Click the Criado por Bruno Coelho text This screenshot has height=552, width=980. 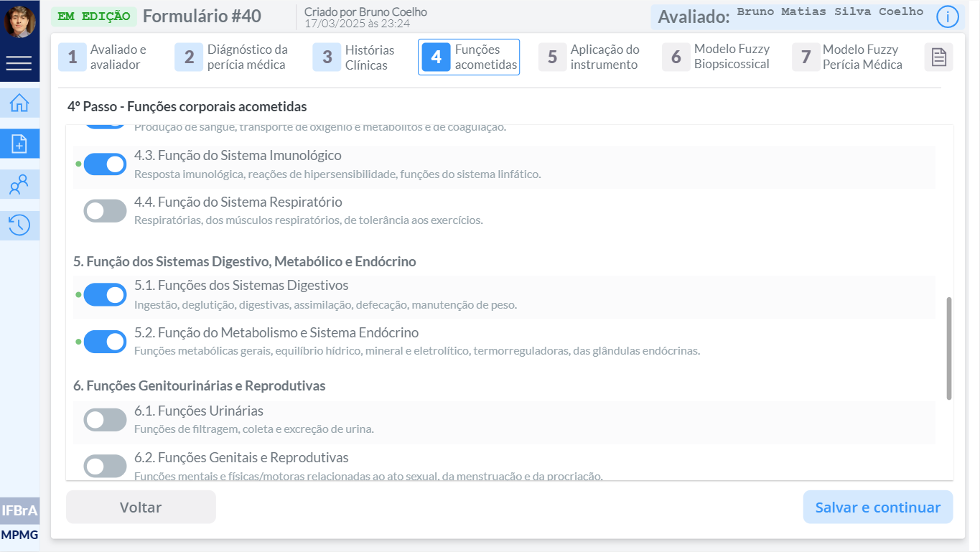365,12
